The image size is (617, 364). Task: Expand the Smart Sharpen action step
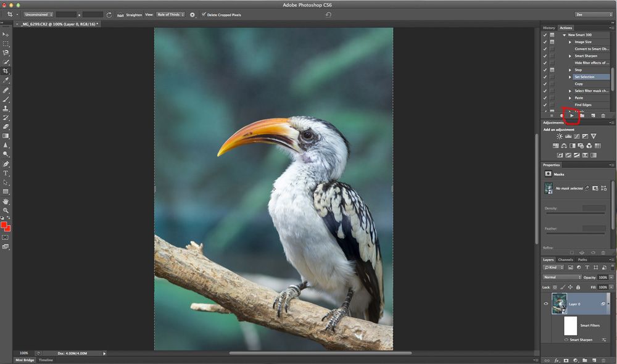click(570, 56)
